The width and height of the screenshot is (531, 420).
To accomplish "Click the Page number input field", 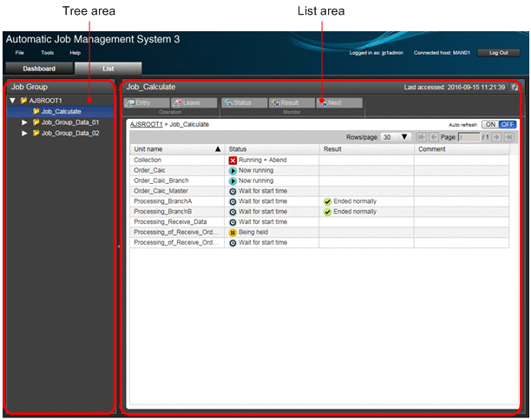I will 469,137.
